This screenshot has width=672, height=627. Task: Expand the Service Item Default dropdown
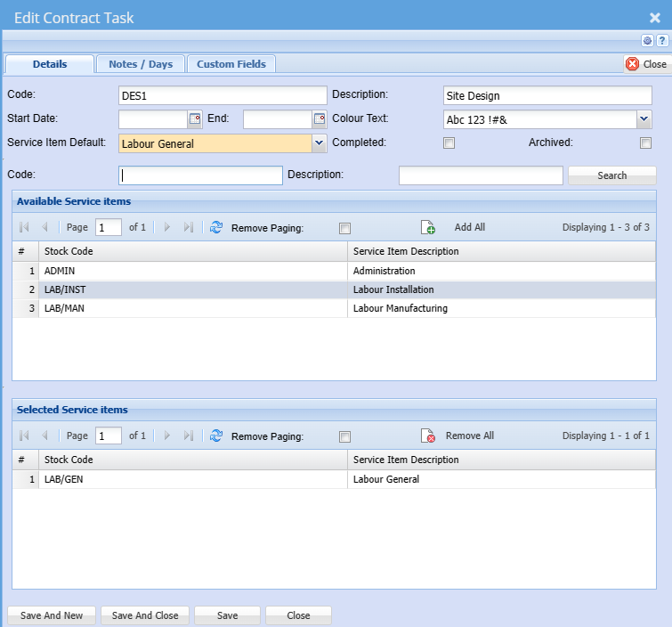[x=320, y=143]
